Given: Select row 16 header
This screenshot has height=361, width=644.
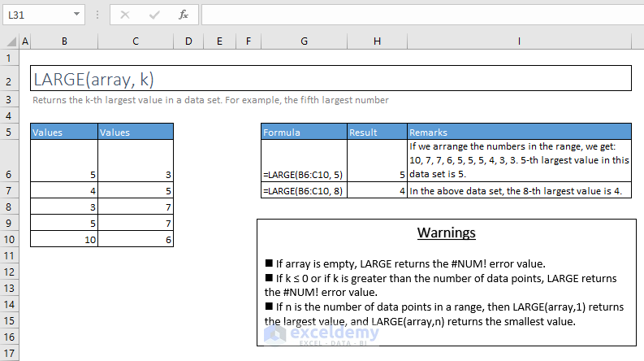Looking at the screenshot, I should 9,337.
